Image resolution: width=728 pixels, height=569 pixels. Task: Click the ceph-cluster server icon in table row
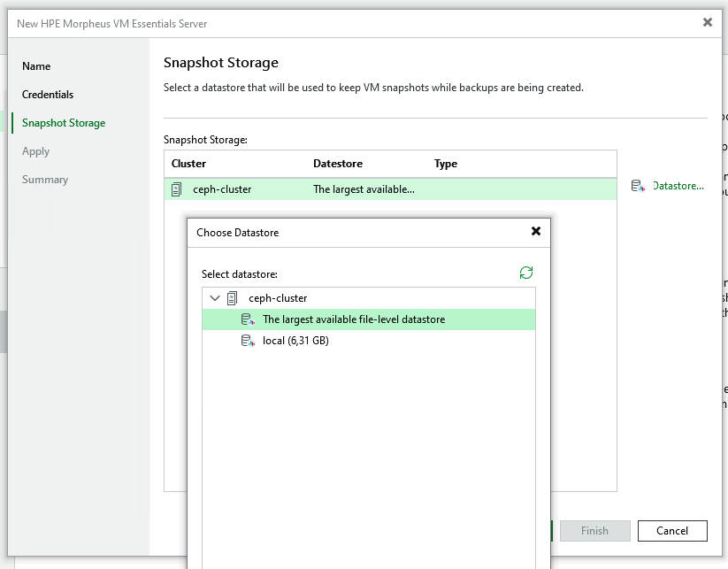pos(176,189)
